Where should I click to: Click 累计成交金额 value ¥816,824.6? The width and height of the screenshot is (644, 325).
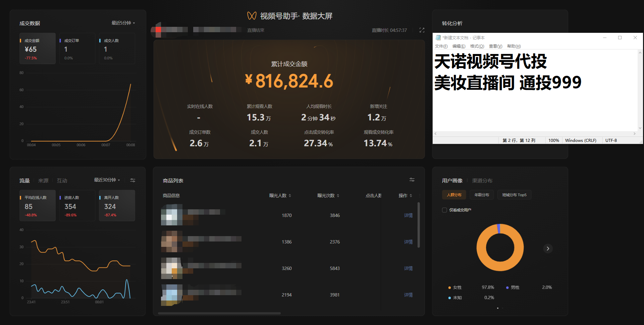[x=289, y=81]
